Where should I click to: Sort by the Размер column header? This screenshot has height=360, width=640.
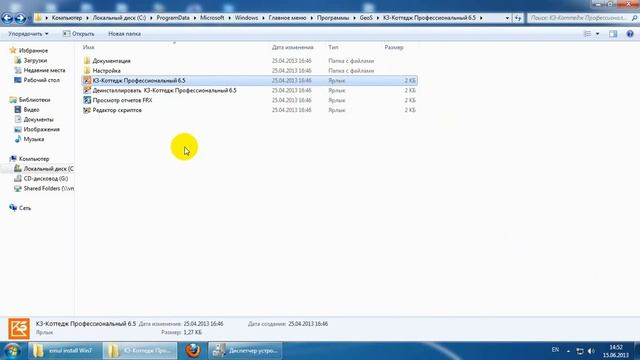394,47
